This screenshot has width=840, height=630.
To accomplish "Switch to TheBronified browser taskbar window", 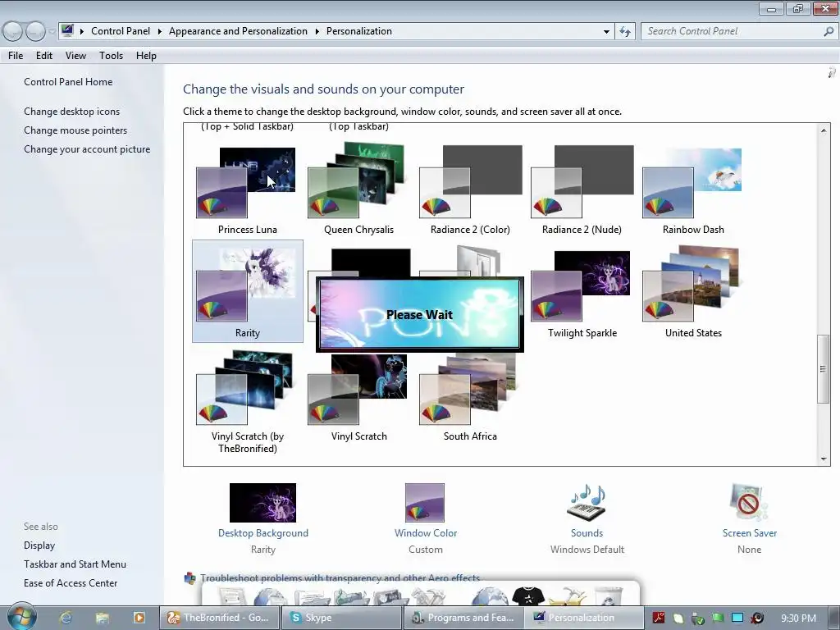I will point(220,618).
